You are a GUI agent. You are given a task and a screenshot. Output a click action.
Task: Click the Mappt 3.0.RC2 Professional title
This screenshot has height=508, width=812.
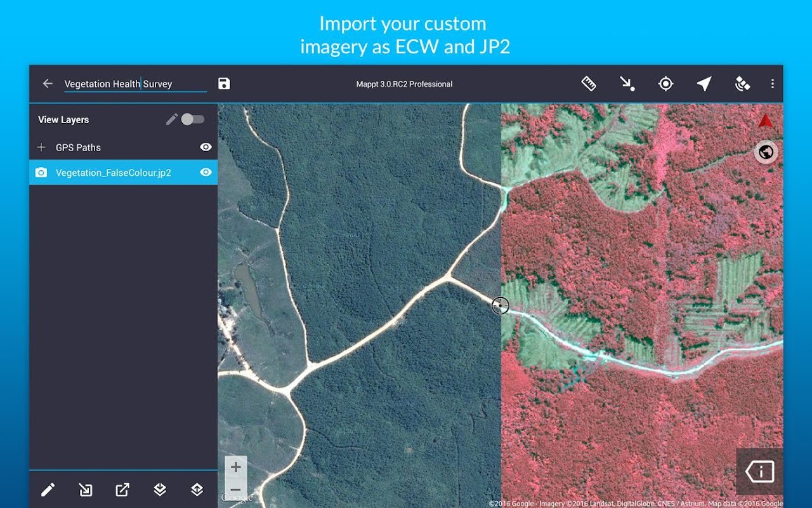(404, 84)
